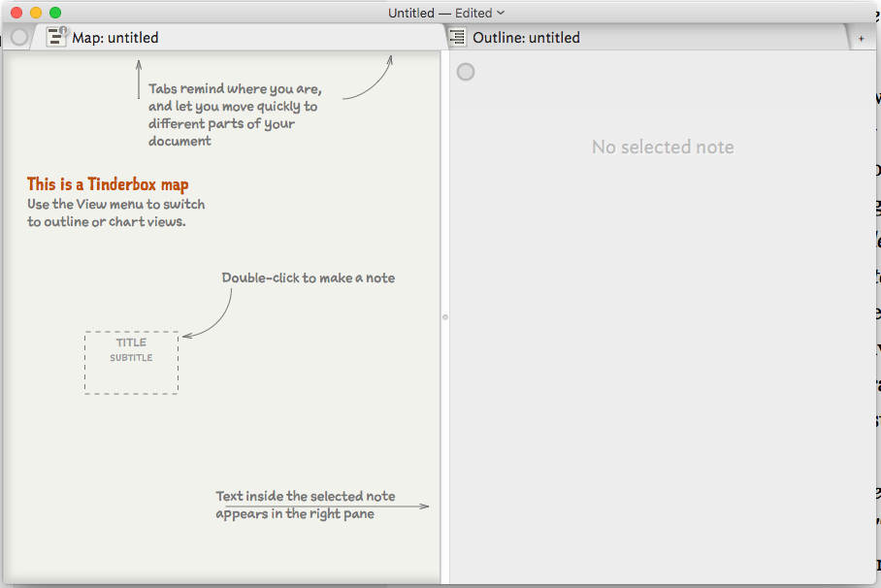Click 'Text inside the selected note' hint
The height and width of the screenshot is (588, 881).
(305, 505)
